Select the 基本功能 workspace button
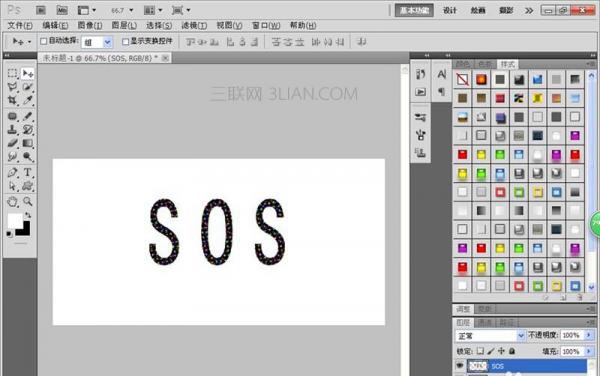 point(414,10)
